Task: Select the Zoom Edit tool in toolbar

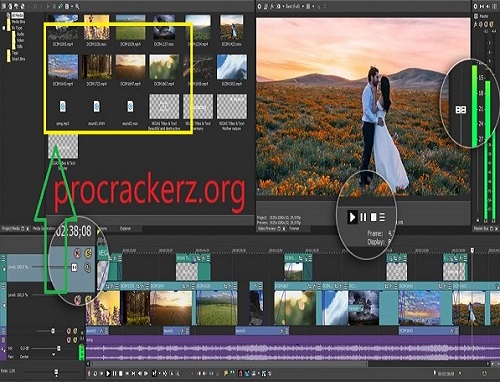Action: tap(178, 374)
